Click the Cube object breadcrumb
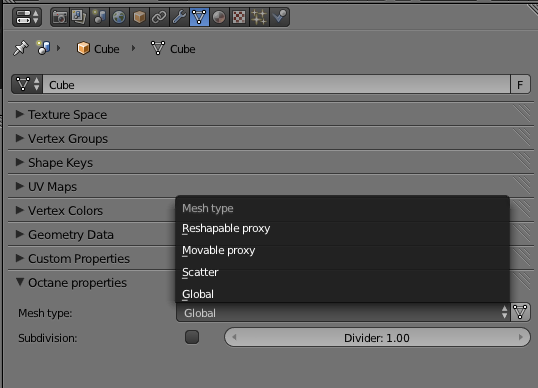Screen dimensions: 538x388 (98, 49)
